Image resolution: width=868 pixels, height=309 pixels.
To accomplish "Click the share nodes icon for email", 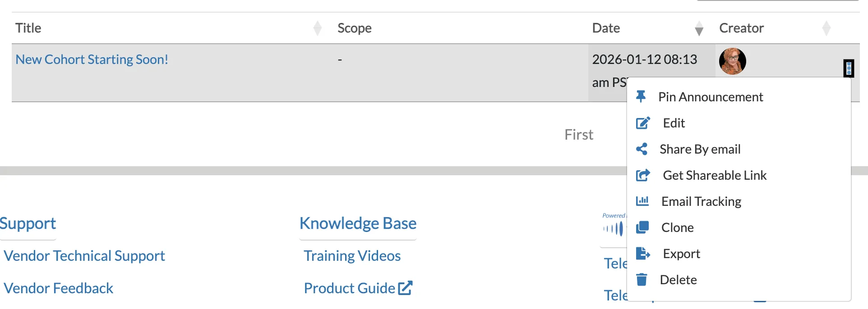I will 642,149.
